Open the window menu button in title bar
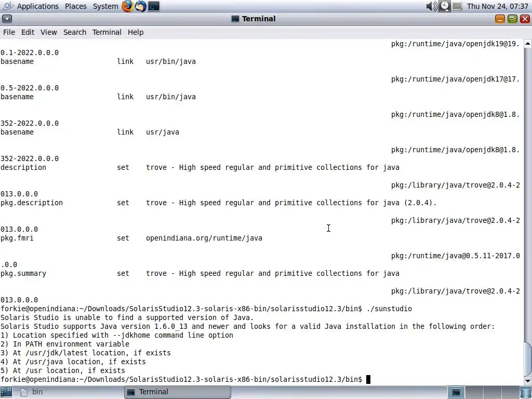 (x=7, y=19)
